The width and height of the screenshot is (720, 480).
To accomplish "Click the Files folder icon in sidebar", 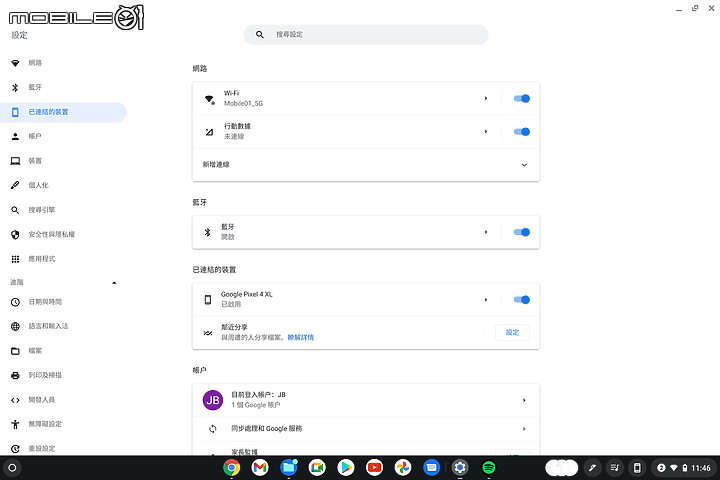I will coord(15,351).
